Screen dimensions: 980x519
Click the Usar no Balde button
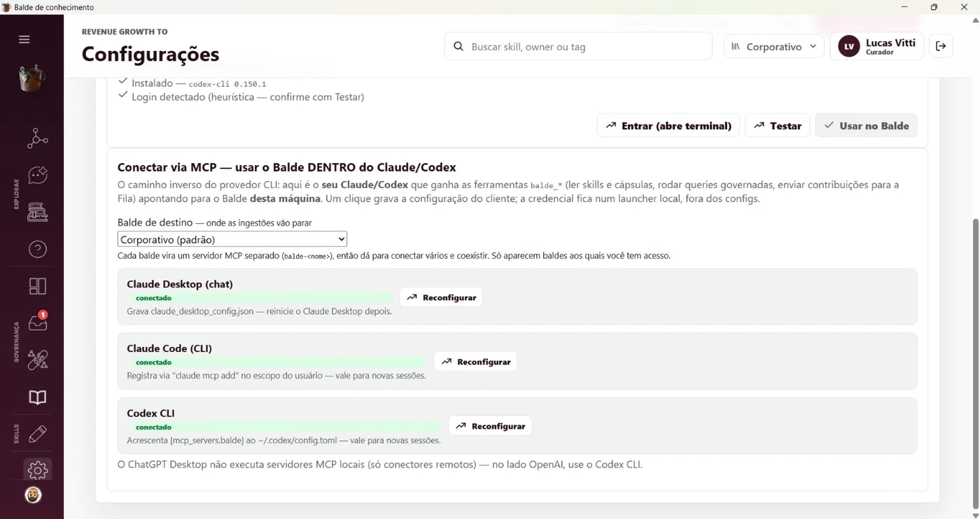[x=867, y=126]
